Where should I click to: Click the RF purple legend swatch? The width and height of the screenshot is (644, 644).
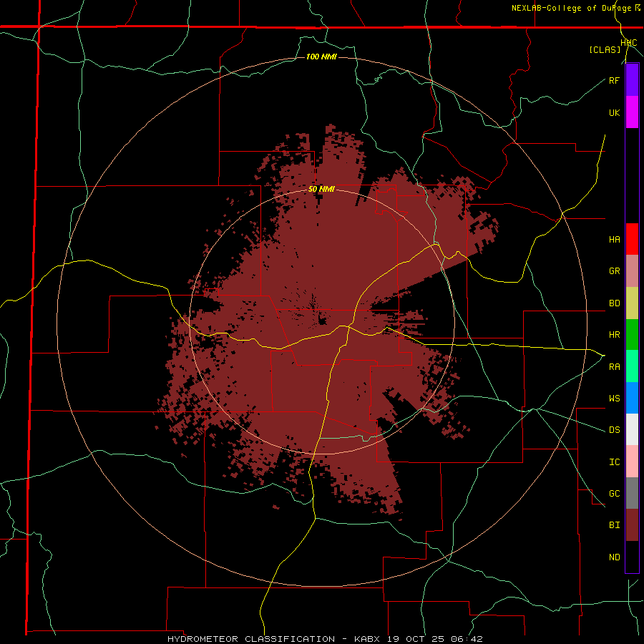click(632, 80)
